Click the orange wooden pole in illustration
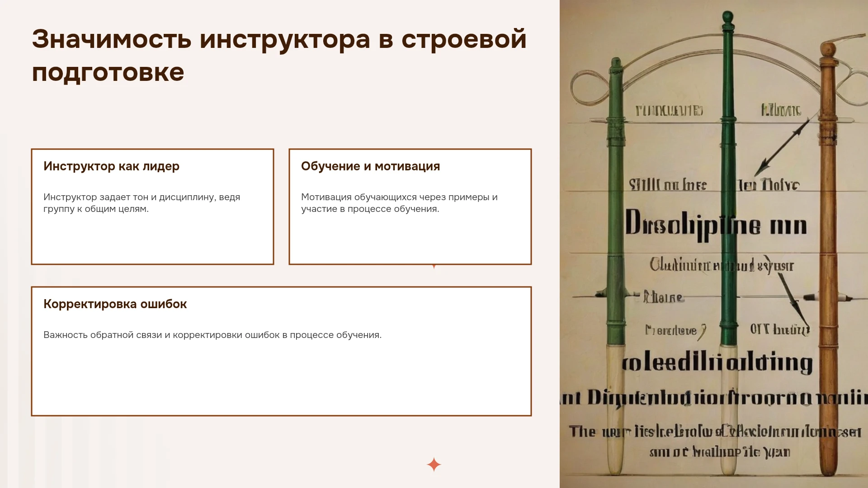This screenshot has height=488, width=868. click(828, 258)
